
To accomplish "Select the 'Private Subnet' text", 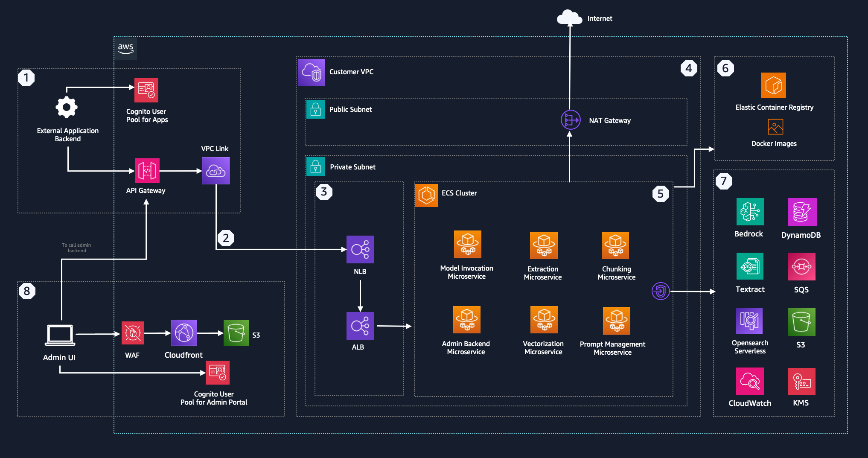I will 352,167.
